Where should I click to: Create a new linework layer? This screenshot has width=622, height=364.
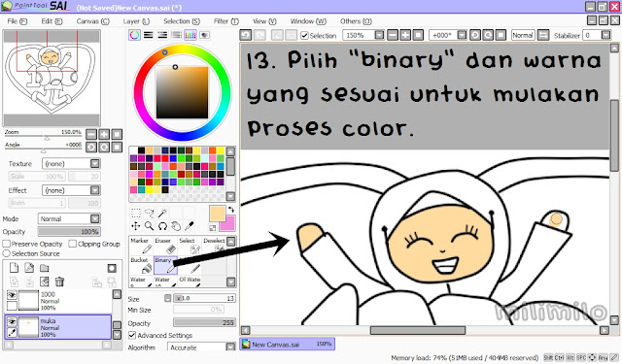point(29,268)
